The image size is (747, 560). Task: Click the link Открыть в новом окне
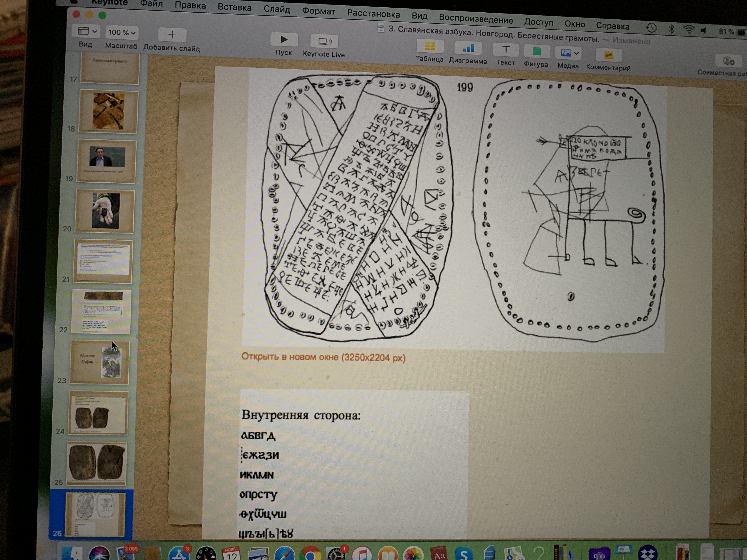coord(323,357)
